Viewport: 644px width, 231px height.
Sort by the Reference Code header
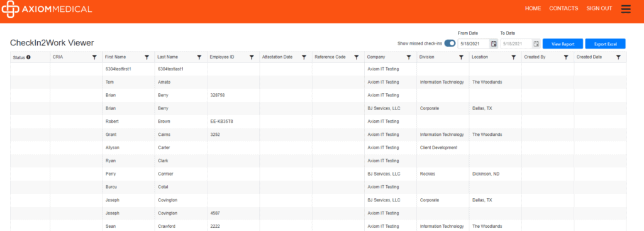coord(330,57)
